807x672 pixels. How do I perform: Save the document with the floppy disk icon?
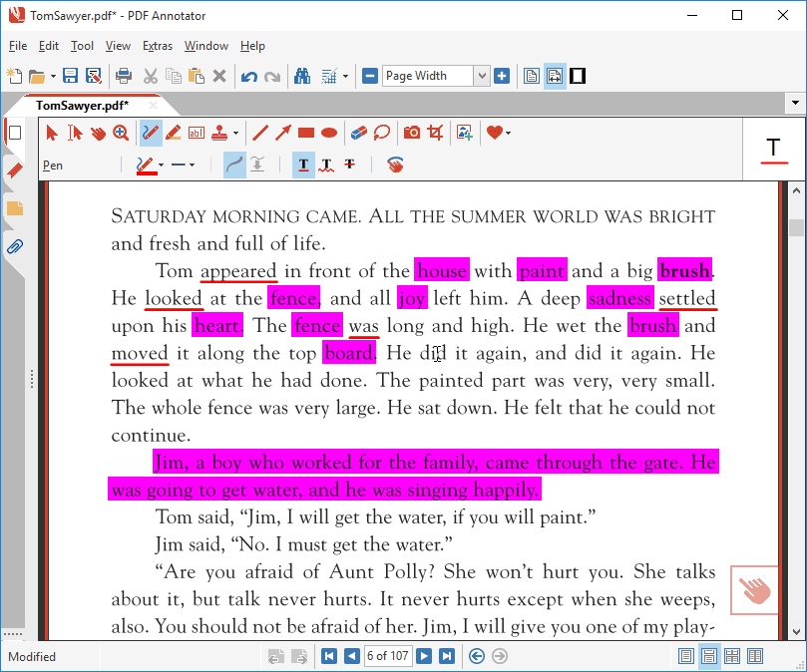[70, 76]
